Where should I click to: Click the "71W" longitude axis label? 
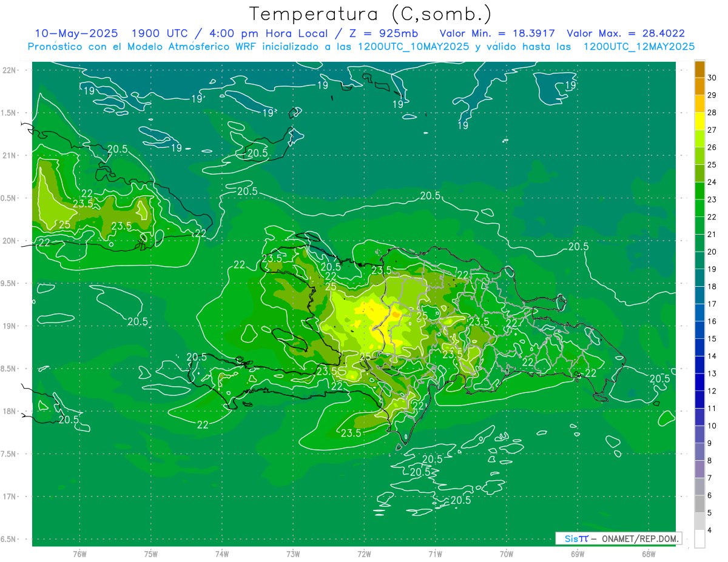point(435,554)
